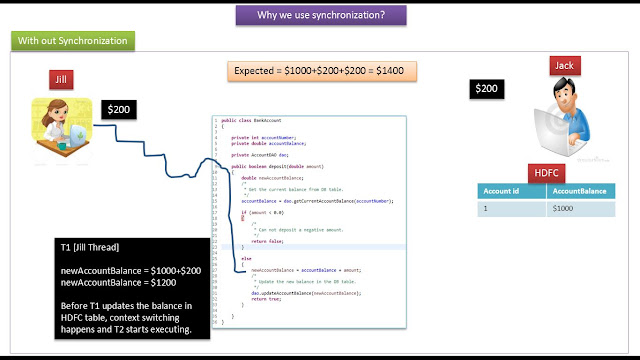This screenshot has width=640, height=360.
Task: Click the 'AccountBalance' table header
Action: tap(580, 191)
